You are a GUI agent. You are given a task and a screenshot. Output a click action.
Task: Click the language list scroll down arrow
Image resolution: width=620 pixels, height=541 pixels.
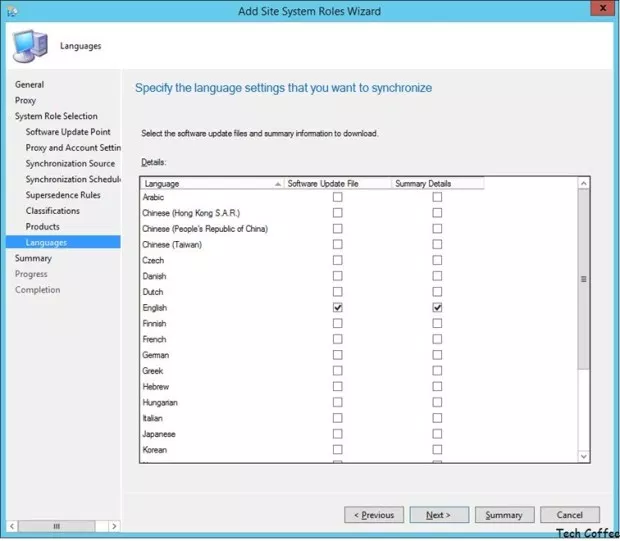(584, 456)
